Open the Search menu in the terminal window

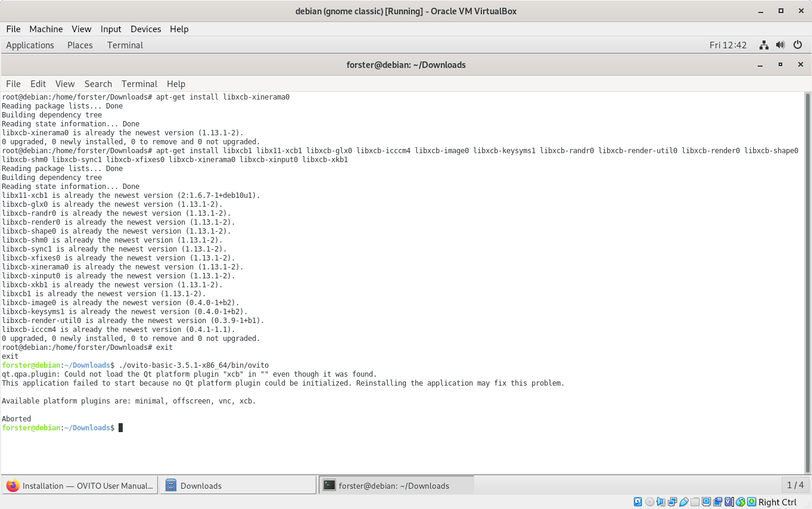click(x=98, y=83)
